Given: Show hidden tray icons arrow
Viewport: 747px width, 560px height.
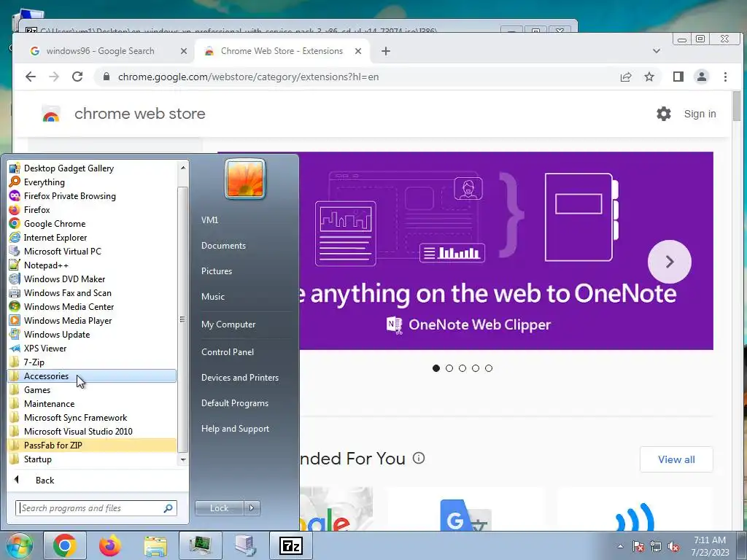Looking at the screenshot, I should [x=620, y=547].
